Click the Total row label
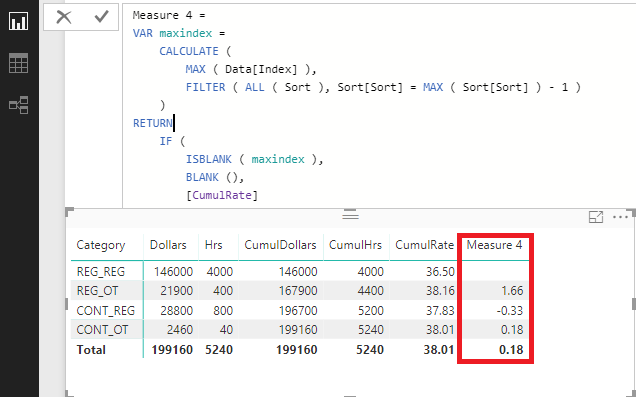This screenshot has height=398, width=636. point(91,350)
